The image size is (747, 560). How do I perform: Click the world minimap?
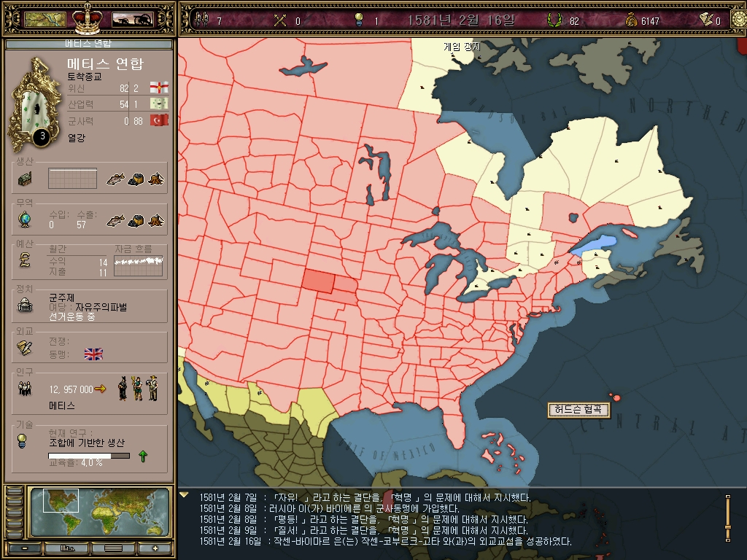point(99,512)
